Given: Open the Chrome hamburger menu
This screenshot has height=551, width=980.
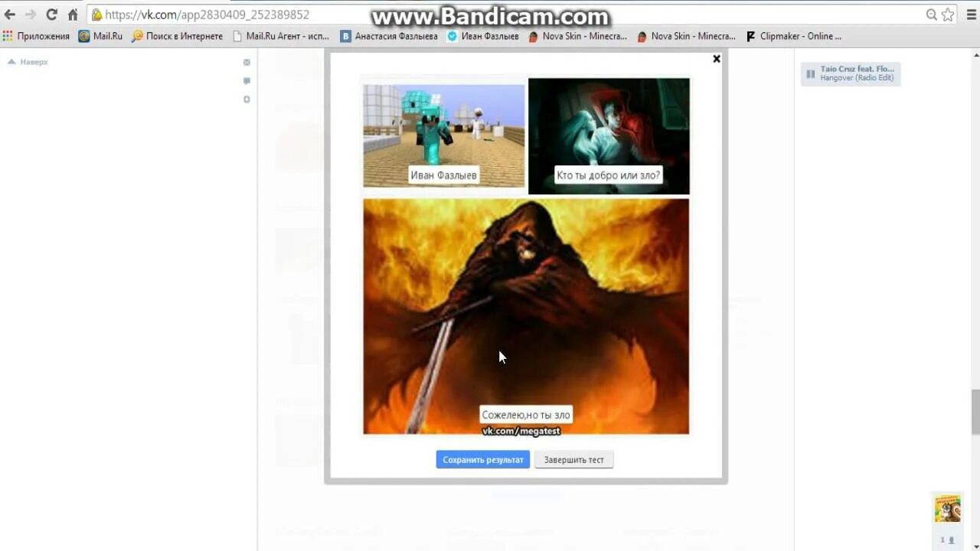Looking at the screenshot, I should coord(971,15).
